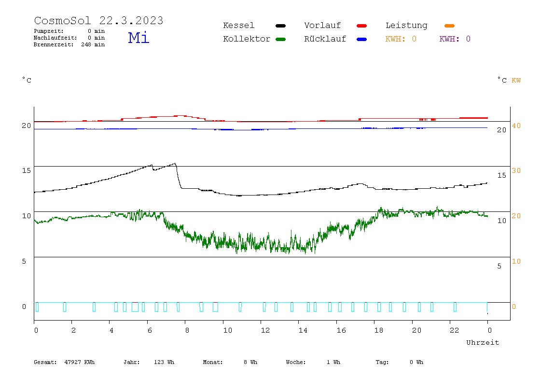
Task: Click the "CosmoSol 22.3.2023" chart title
Action: [98, 20]
